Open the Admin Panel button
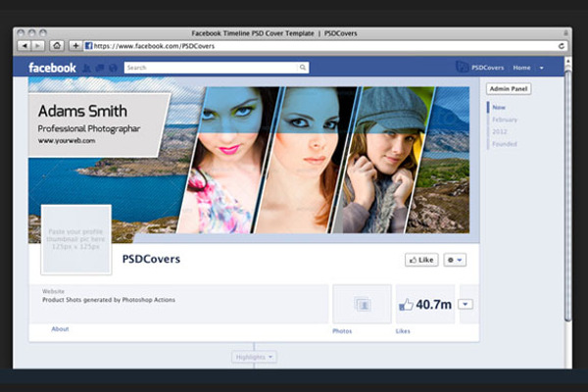The width and height of the screenshot is (588, 392). tap(509, 89)
